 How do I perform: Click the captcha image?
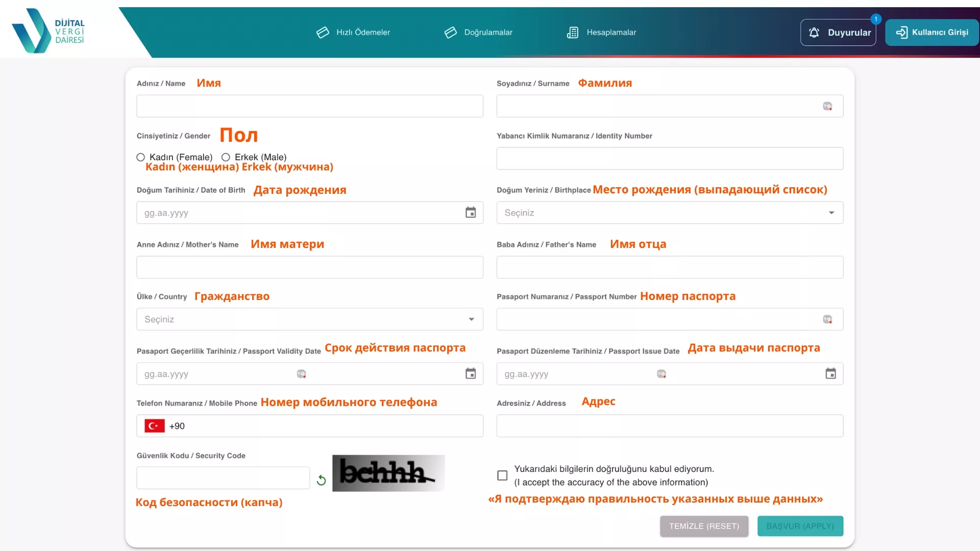coord(388,473)
